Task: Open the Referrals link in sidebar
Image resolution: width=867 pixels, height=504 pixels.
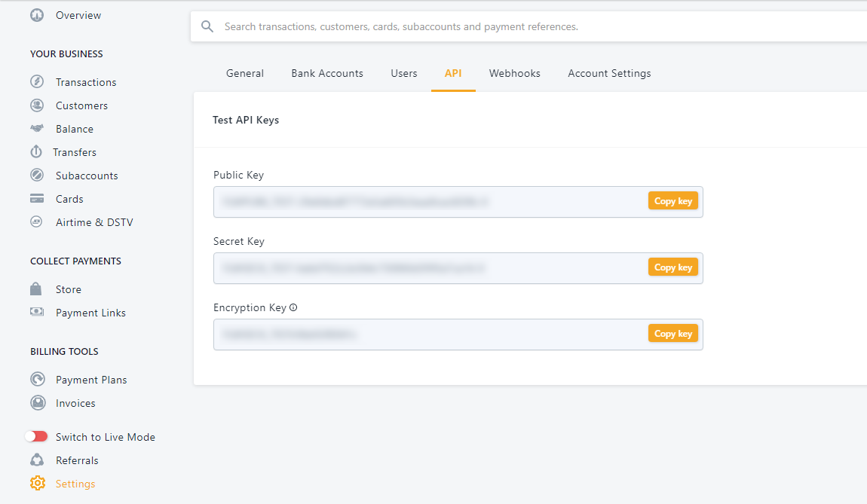Action: coord(77,460)
